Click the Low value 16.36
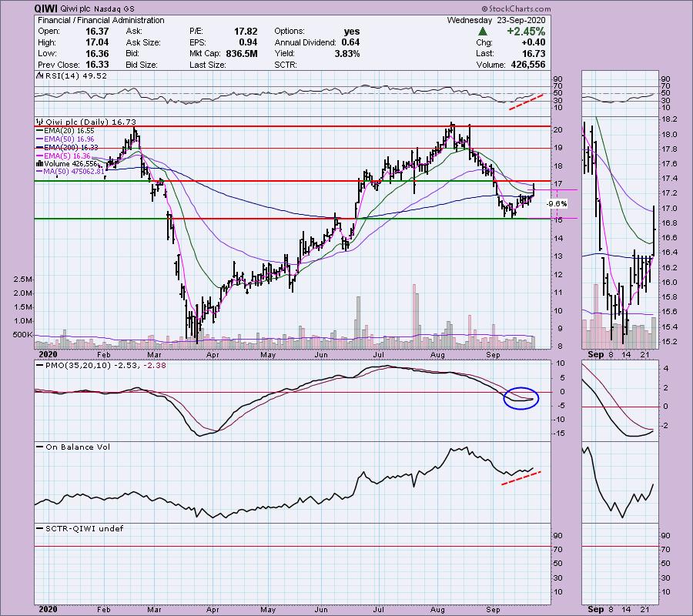Screen dimensions: 693x616 pos(97,53)
